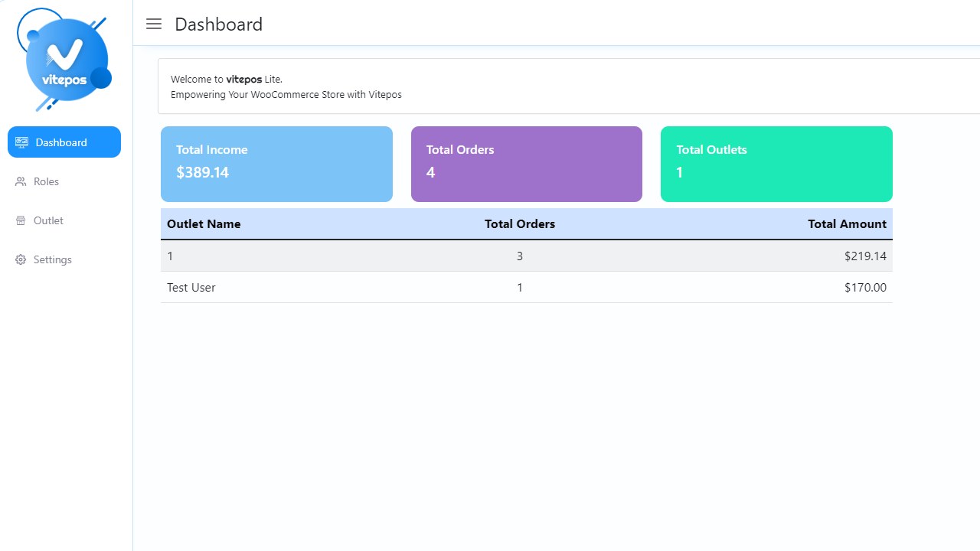Viewport: 980px width, 551px height.
Task: Navigate to the Outlet section
Action: 49,220
